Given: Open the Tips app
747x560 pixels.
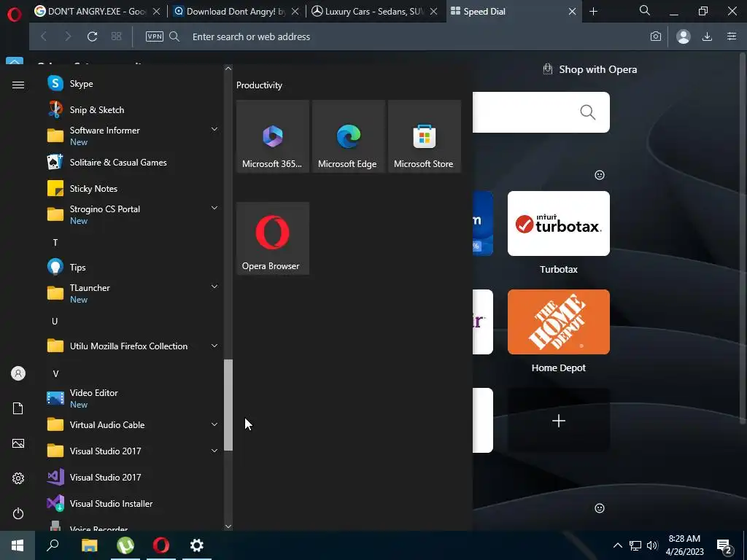Looking at the screenshot, I should click(x=133, y=267).
